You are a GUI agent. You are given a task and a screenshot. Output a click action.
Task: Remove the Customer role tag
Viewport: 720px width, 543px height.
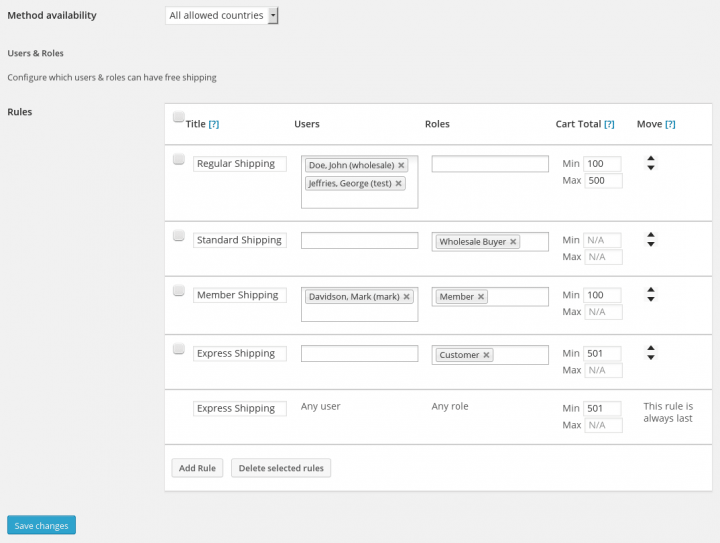coord(486,355)
